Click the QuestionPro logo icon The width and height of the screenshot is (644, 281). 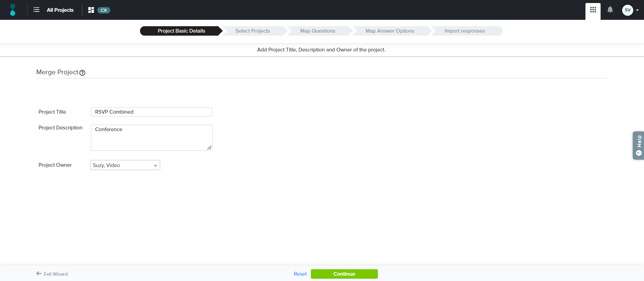tap(13, 10)
